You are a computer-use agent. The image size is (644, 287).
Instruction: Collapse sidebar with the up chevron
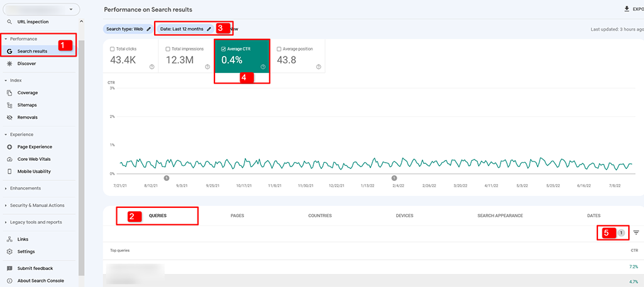81,21
